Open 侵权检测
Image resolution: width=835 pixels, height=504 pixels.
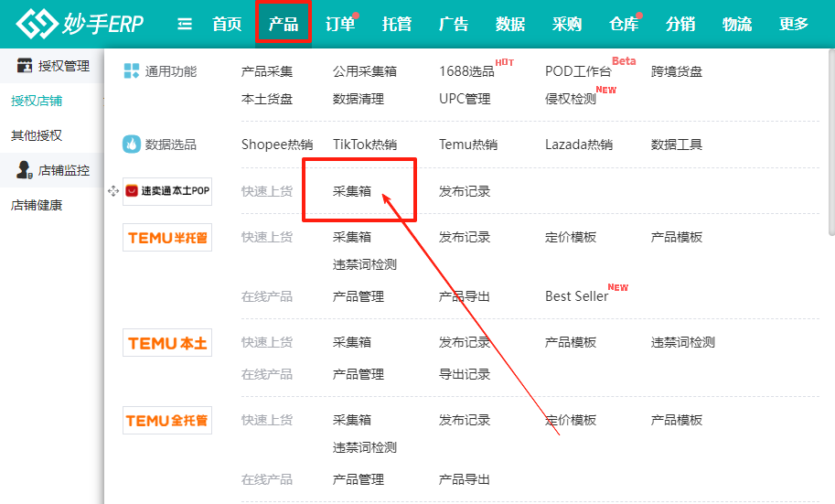(x=571, y=99)
